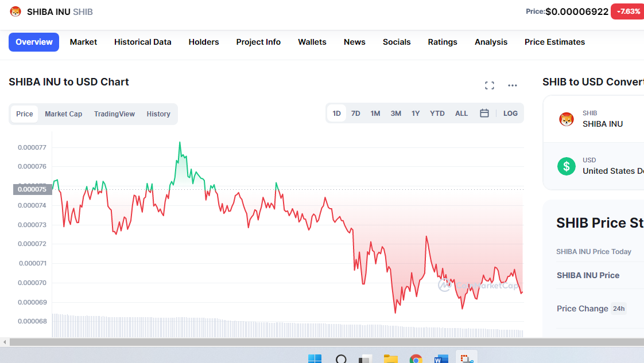Open the Socials tab
Image resolution: width=644 pixels, height=363 pixels.
point(397,42)
